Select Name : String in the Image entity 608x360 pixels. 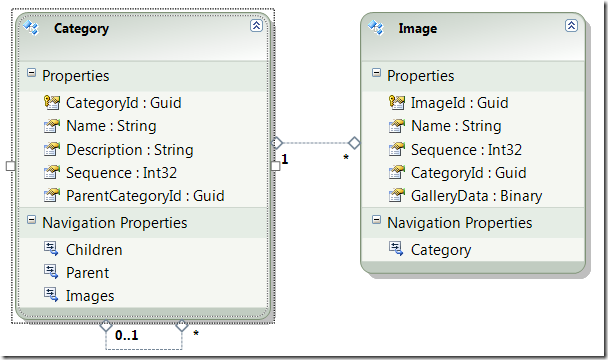point(456,126)
